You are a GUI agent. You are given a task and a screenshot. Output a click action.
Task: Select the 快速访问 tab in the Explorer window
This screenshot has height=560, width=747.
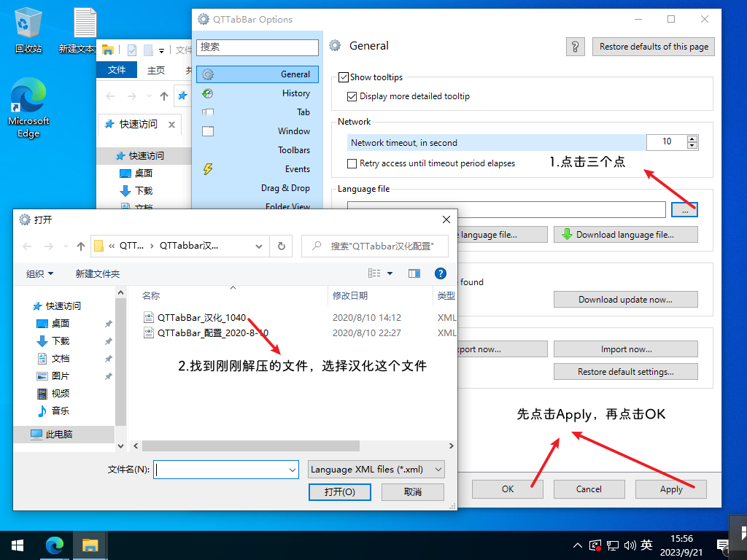click(x=138, y=124)
